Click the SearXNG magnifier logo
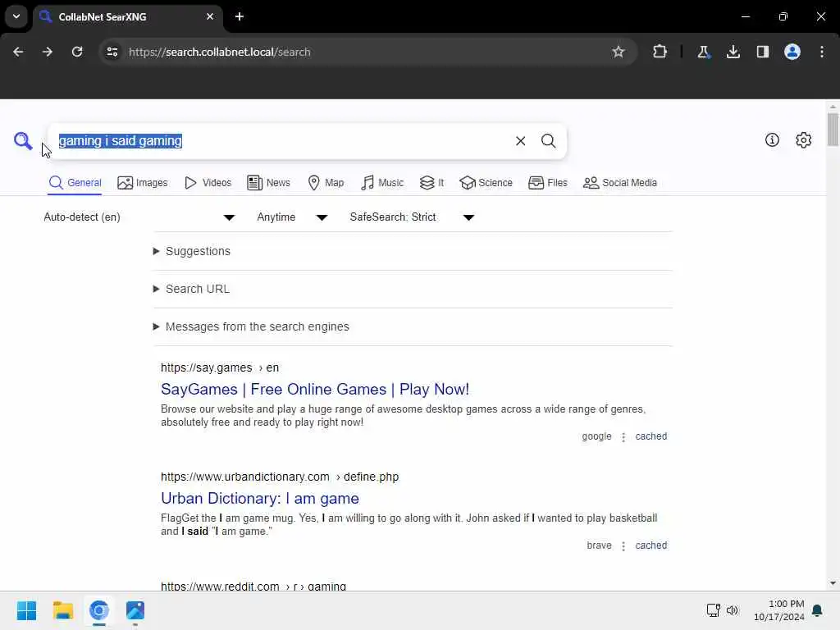Image resolution: width=840 pixels, height=630 pixels. coord(23,141)
